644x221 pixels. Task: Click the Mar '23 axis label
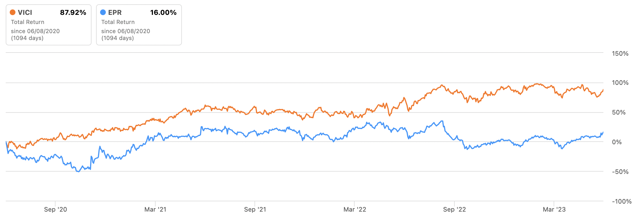554,210
